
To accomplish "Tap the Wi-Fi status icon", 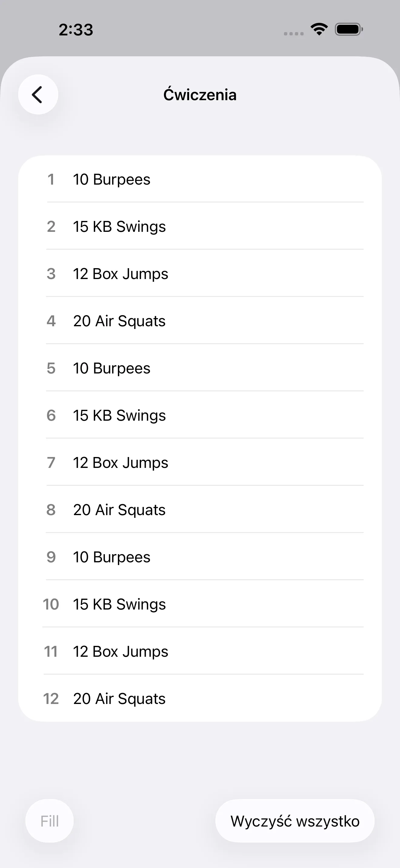I will pyautogui.click(x=319, y=29).
